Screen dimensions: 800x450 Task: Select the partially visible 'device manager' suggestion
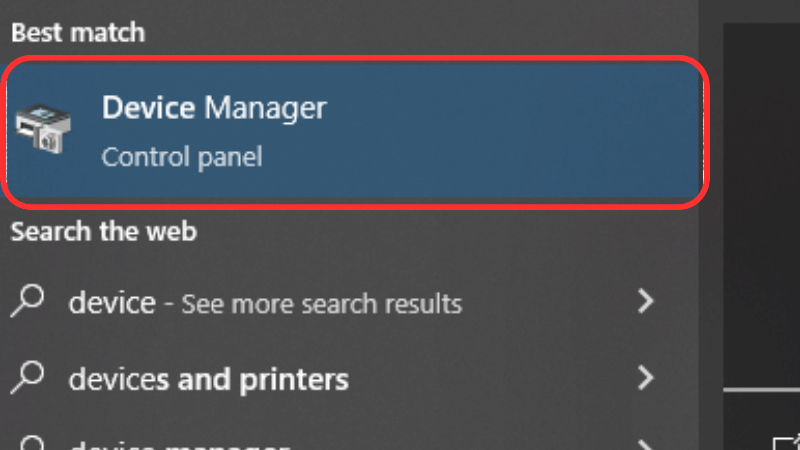180,445
